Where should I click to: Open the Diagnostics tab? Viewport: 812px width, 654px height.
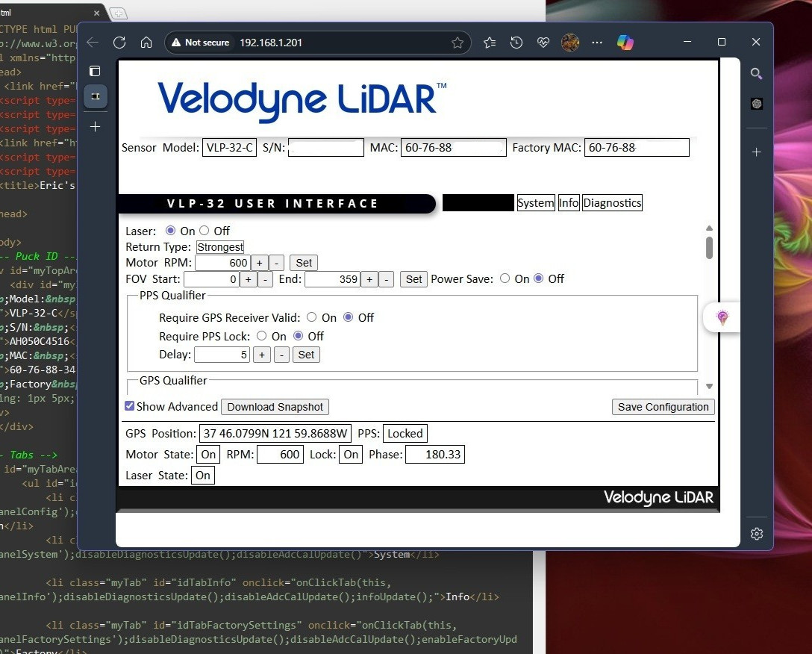pyautogui.click(x=612, y=202)
